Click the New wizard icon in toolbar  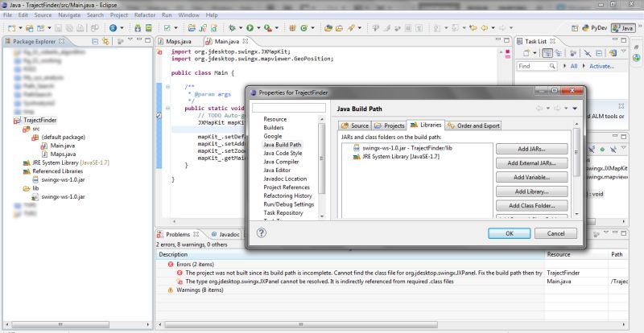11,28
